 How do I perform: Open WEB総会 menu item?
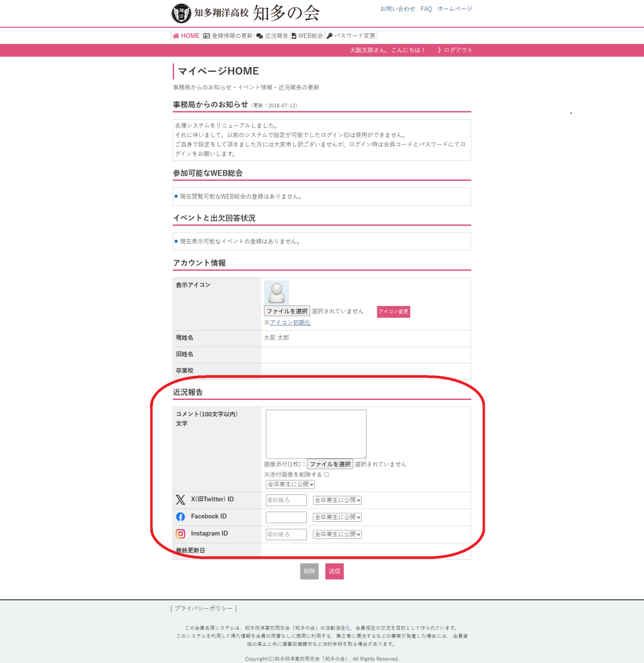click(x=308, y=36)
